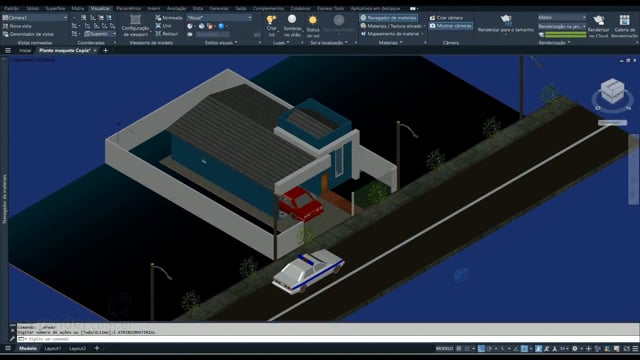Toggle the grid display in status bar
Image resolution: width=640 pixels, height=360 pixels.
[459, 349]
